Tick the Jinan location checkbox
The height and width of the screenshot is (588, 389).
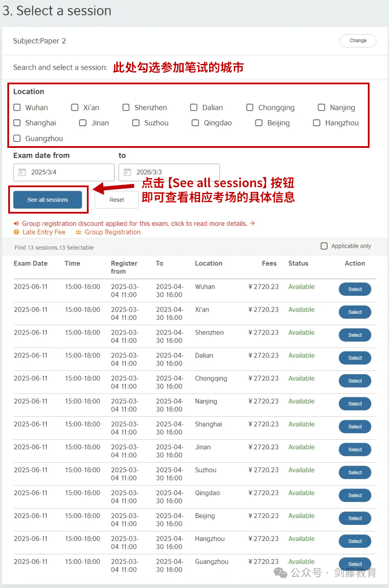point(83,123)
